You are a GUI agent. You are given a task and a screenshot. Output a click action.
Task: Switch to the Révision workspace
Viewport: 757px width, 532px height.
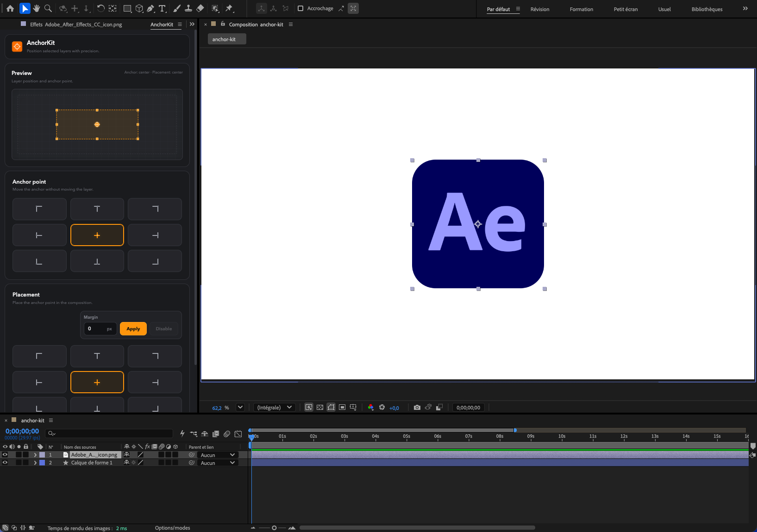(x=540, y=9)
